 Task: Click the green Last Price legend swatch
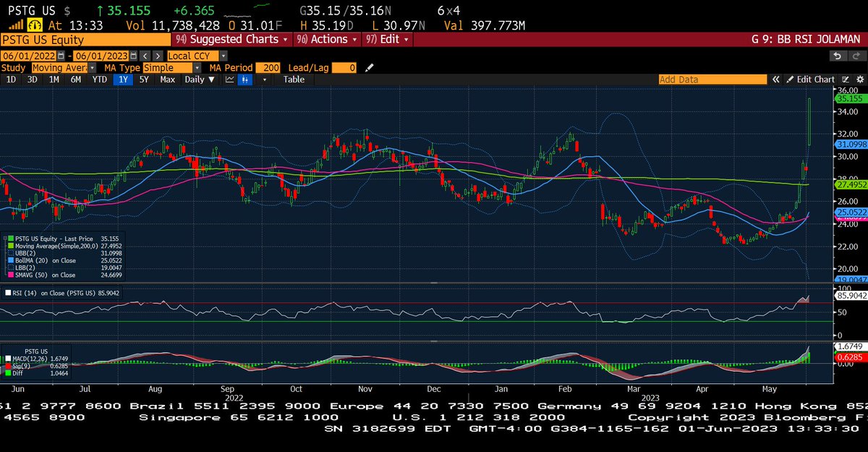pyautogui.click(x=11, y=236)
